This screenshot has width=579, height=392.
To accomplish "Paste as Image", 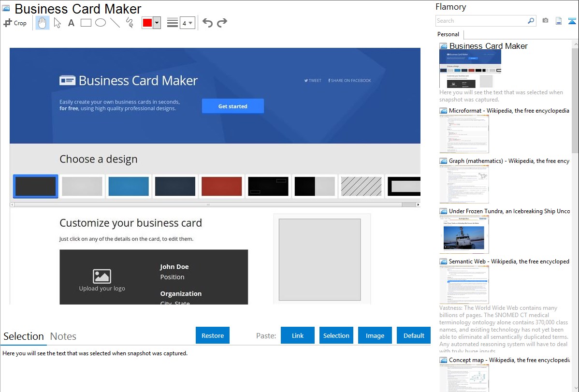I will [375, 335].
